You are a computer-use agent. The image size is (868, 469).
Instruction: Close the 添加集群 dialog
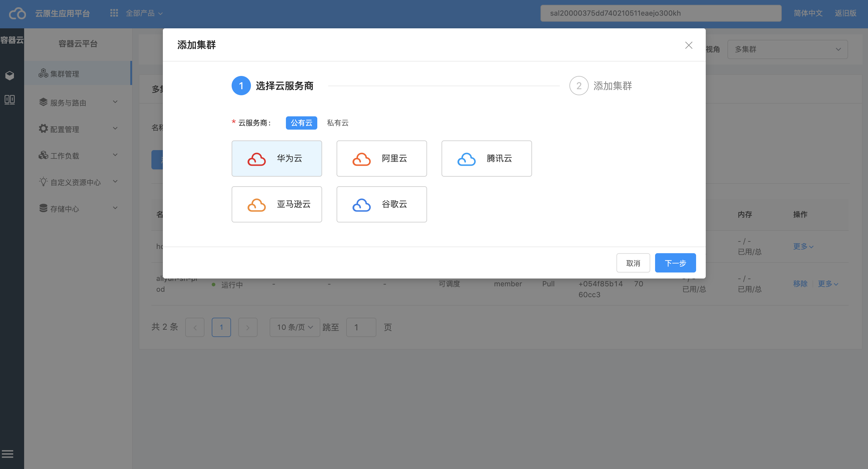tap(689, 45)
